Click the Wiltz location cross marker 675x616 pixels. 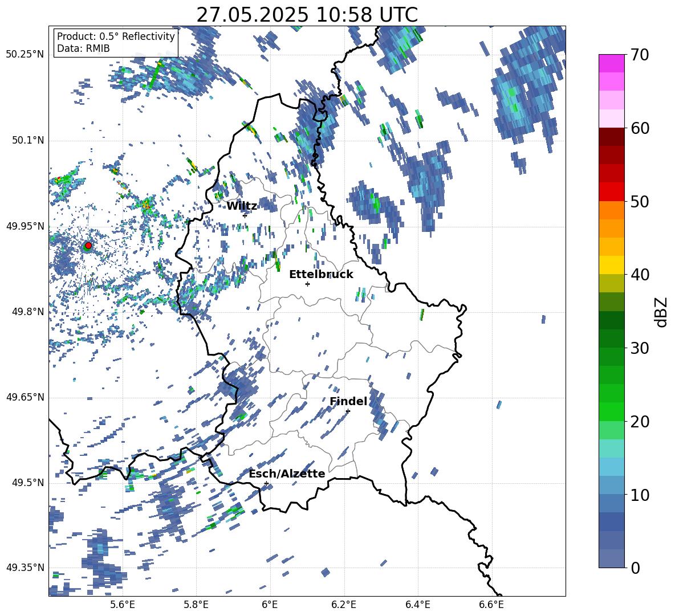pyautogui.click(x=245, y=215)
